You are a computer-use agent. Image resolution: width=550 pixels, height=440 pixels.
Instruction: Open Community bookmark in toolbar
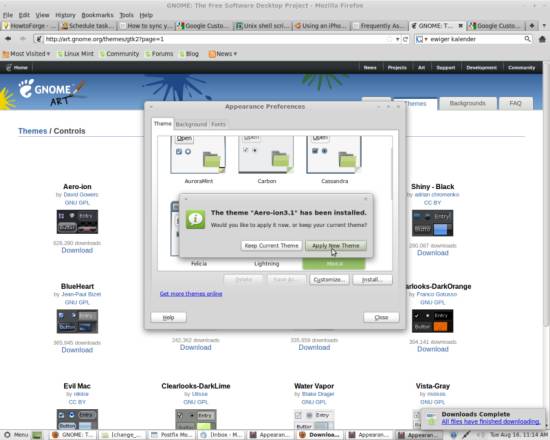click(119, 54)
